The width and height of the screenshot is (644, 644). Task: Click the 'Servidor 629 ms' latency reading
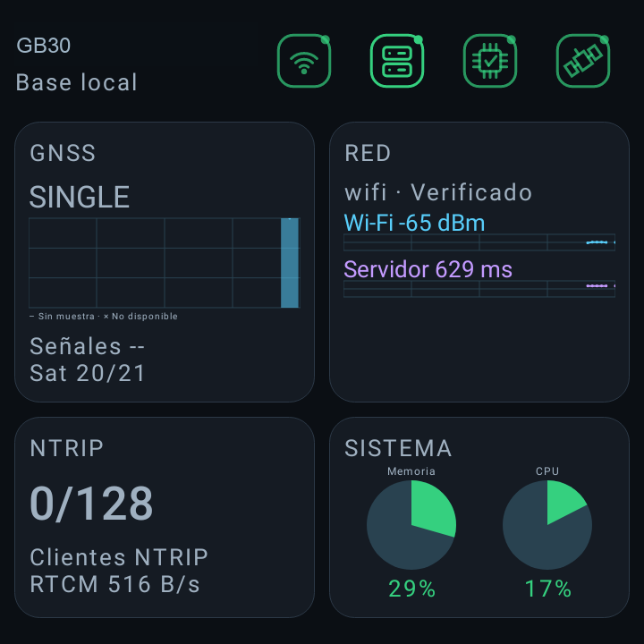(428, 269)
